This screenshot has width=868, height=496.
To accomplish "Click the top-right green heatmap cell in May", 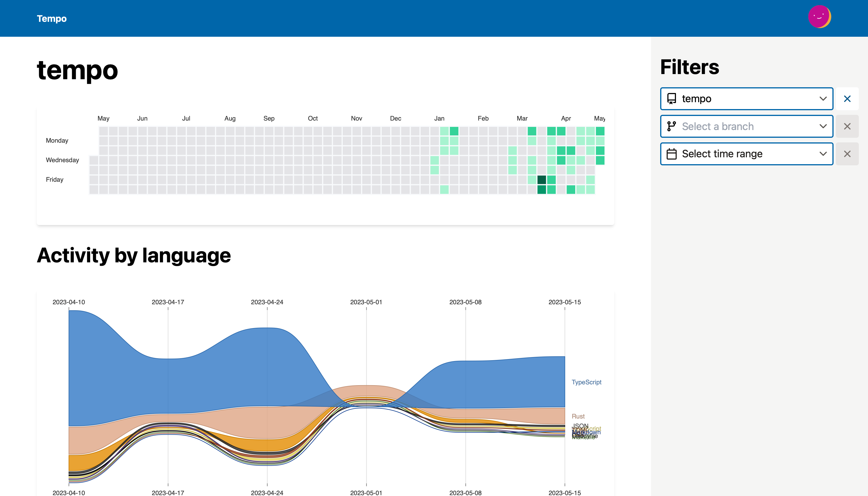I will [x=600, y=131].
